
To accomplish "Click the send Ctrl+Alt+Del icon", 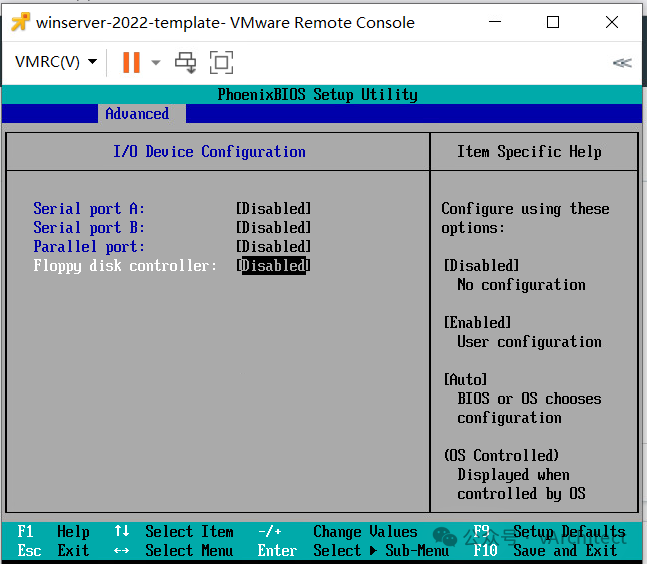I will [x=185, y=63].
